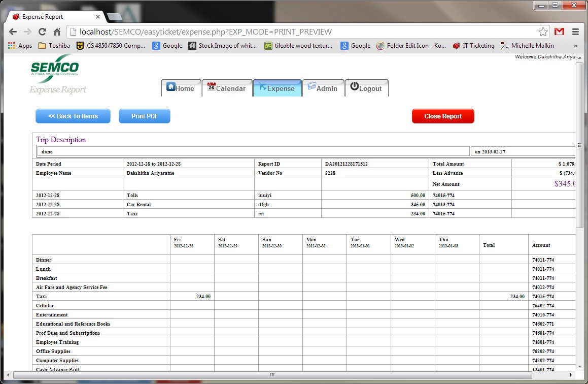Open the Apps grid shortcut
Viewport: 588px width, 384px height.
(20, 46)
